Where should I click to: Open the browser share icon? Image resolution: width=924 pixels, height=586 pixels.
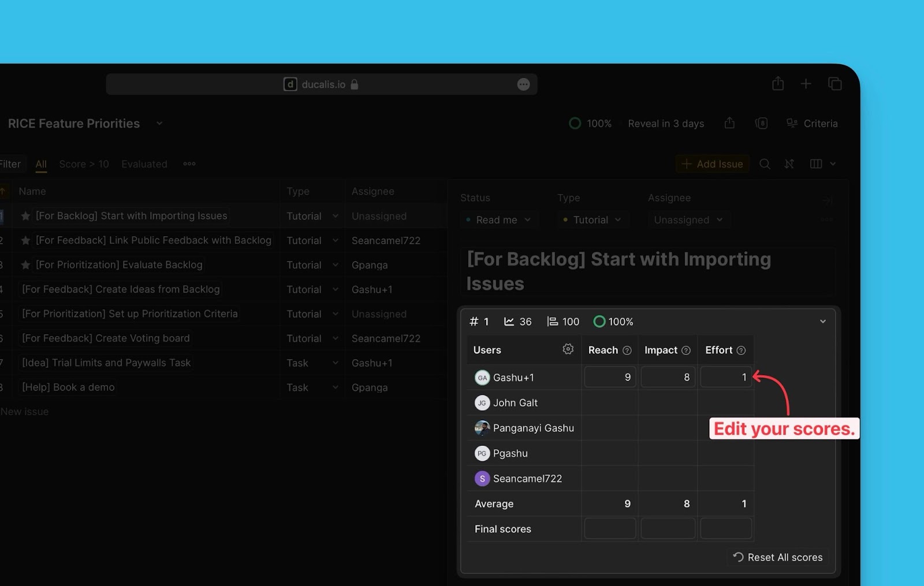778,84
